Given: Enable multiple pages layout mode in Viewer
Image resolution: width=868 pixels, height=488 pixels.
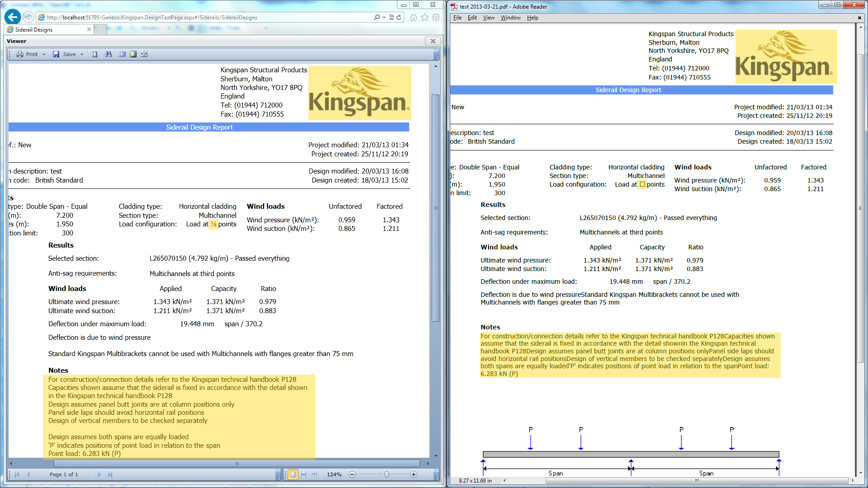Looking at the screenshot, I should [x=315, y=474].
